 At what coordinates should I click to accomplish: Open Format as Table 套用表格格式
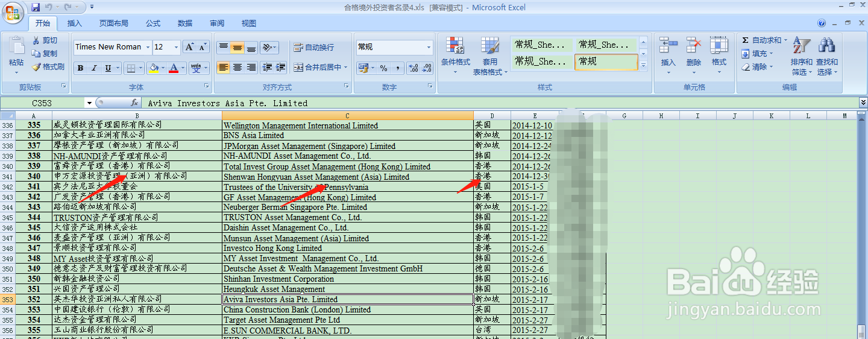coord(490,55)
